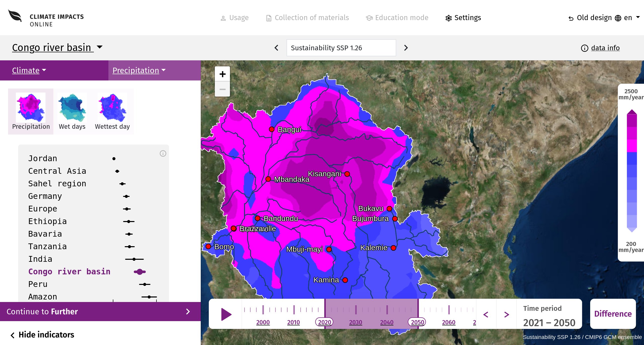The width and height of the screenshot is (644, 345).
Task: Select Amazon in region comparison list
Action: click(x=43, y=297)
